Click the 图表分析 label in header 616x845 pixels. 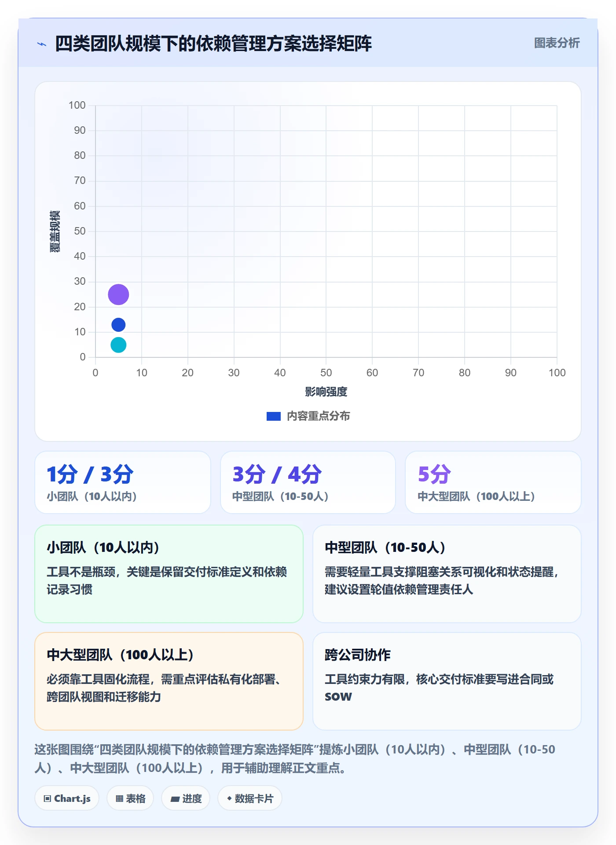[x=557, y=43]
